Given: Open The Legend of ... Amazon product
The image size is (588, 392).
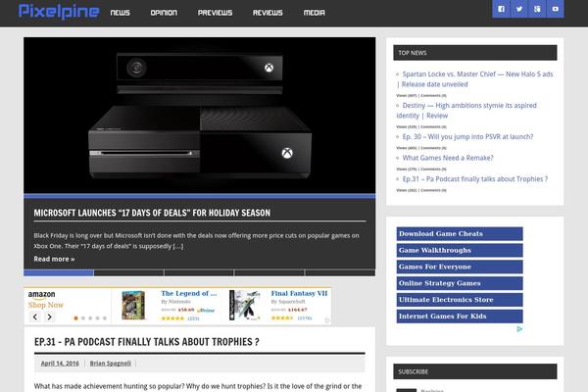Looking at the screenshot, I should tap(189, 293).
